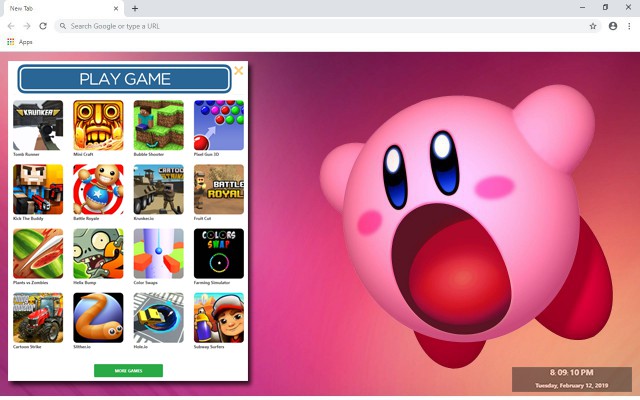Open the blue ball on helix tower thumbnail
The width and height of the screenshot is (640, 400).
pos(159,253)
